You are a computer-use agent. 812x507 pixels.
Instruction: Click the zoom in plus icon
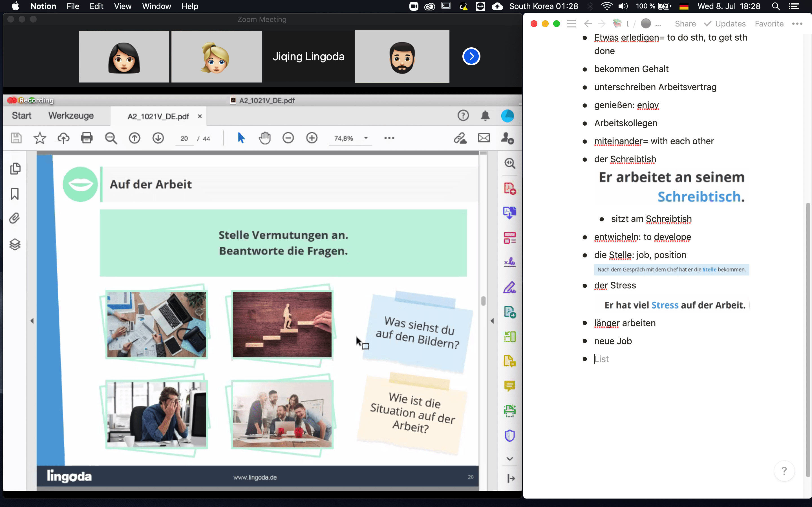pos(312,138)
